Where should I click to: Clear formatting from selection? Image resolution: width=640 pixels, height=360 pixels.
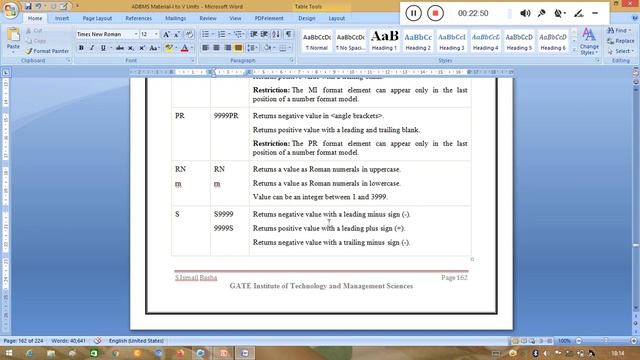(189, 35)
